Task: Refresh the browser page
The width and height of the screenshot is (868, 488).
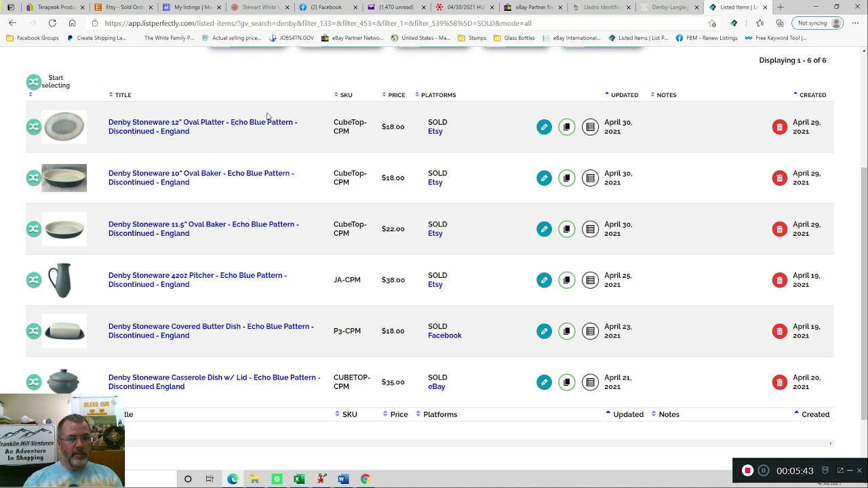Action: (x=52, y=23)
